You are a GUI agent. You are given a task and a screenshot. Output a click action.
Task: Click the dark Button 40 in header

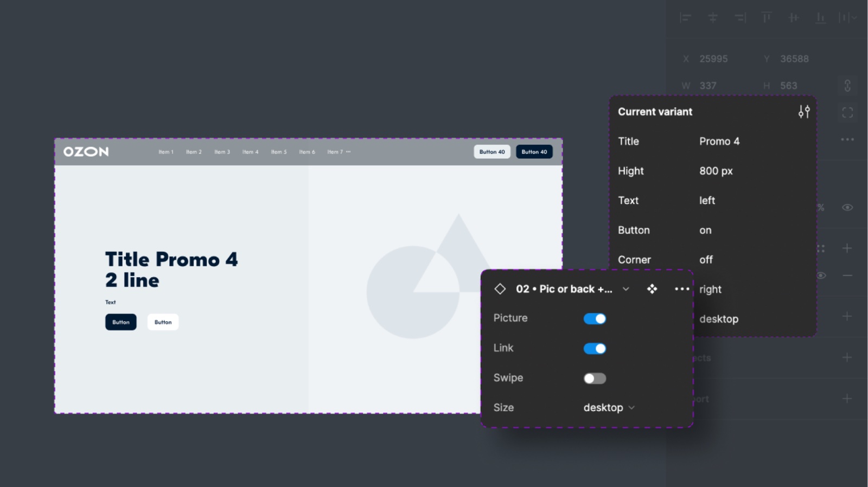534,152
